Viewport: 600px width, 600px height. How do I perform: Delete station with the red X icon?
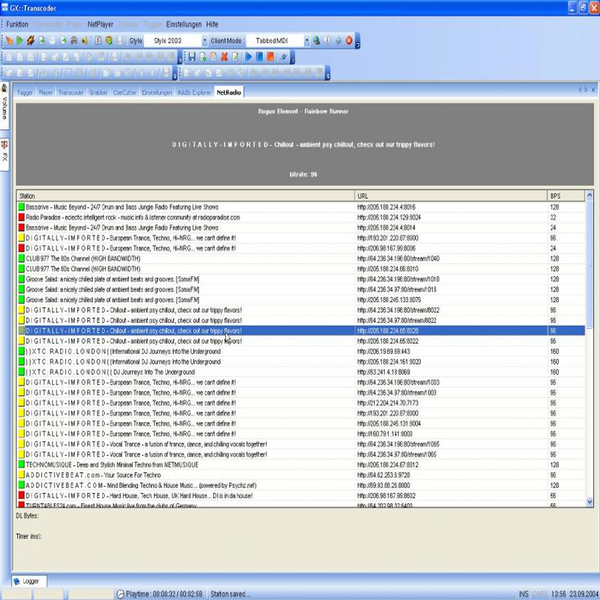click(x=224, y=57)
